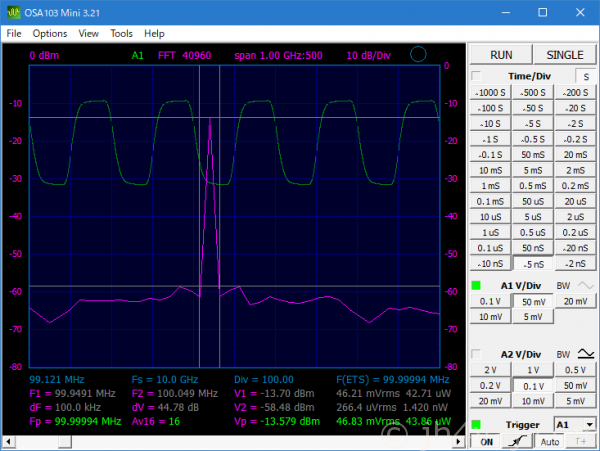Viewport: 600px width, 451px height.
Task: Click the right scrollbar arrow
Action: [458, 441]
